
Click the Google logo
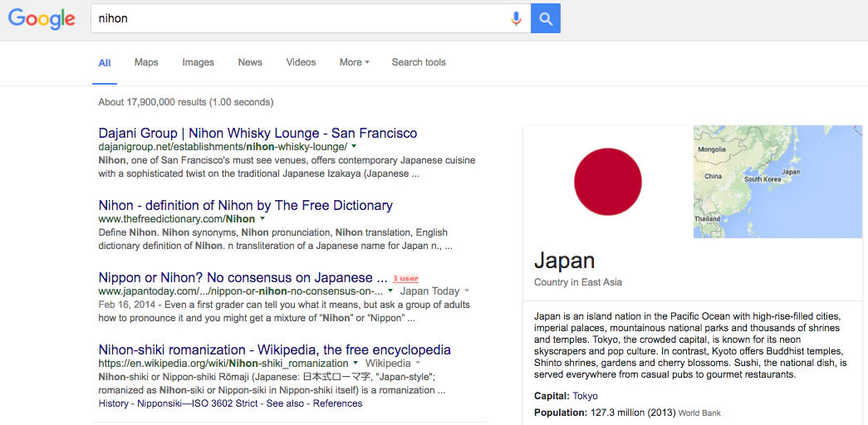pyautogui.click(x=42, y=19)
